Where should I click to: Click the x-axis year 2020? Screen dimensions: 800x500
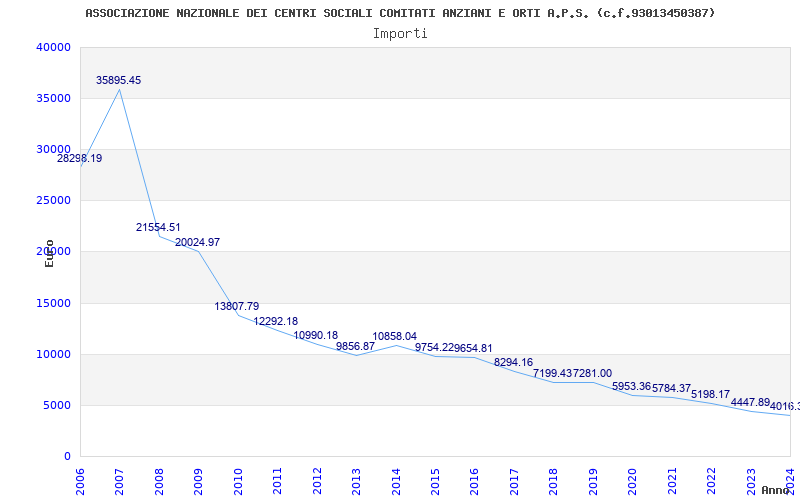point(632,482)
